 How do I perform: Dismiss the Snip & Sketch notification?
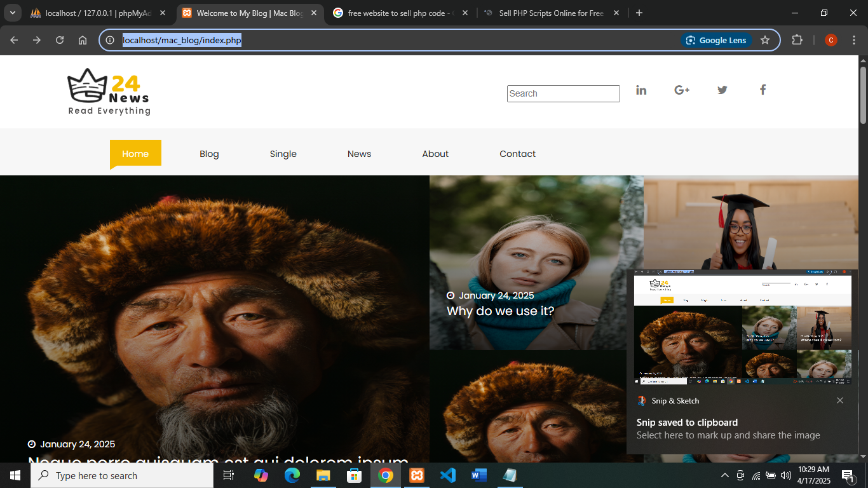[x=840, y=400]
